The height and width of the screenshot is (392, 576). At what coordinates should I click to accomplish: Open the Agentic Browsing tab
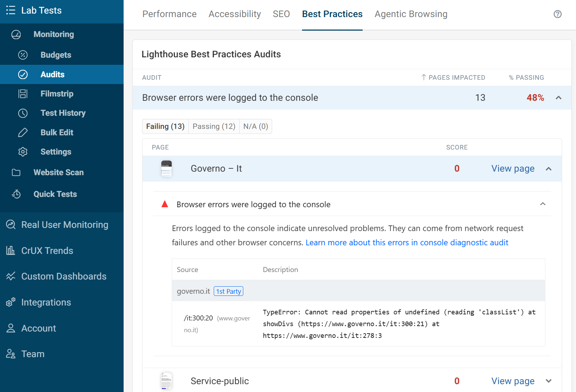pos(411,14)
